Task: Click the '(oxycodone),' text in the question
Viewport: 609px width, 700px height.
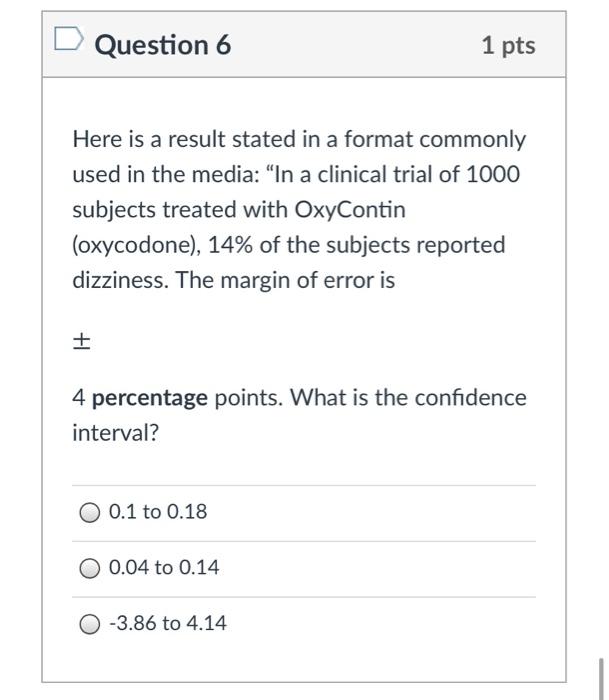Action: [137, 246]
